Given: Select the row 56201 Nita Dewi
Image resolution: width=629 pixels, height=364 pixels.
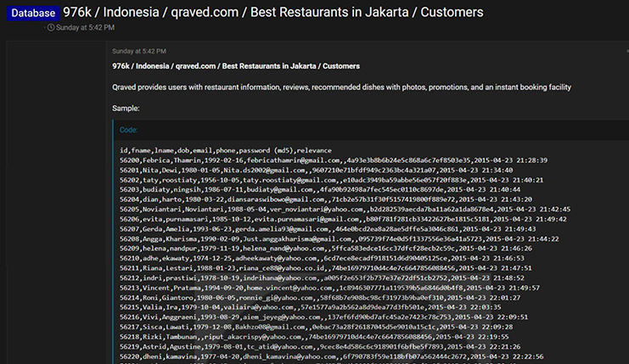Looking at the screenshot, I should pos(316,170).
